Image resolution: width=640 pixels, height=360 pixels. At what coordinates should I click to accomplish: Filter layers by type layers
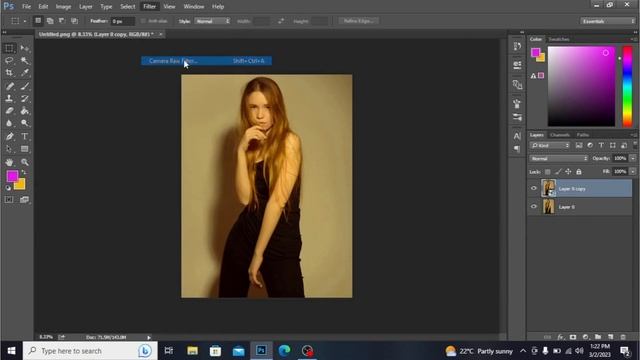point(601,145)
